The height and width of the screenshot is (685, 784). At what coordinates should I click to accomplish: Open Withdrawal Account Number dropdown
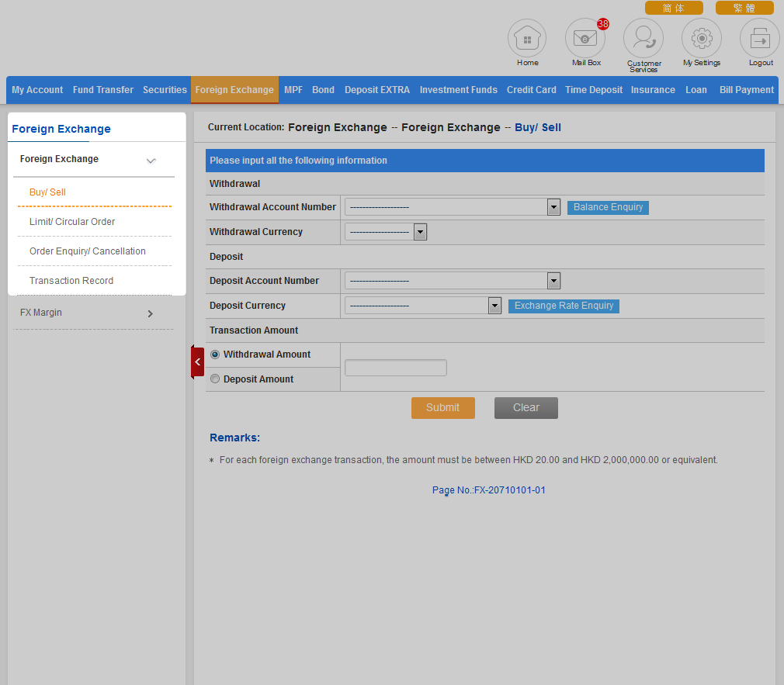[453, 207]
